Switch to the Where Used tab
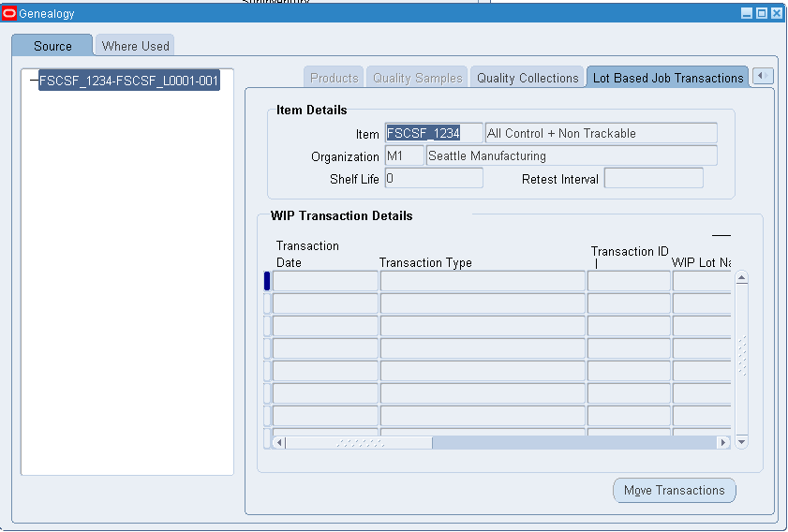The image size is (788, 532). coord(135,46)
